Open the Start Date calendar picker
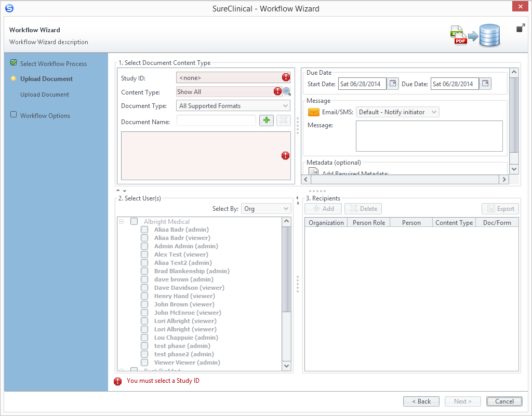Viewport: 532px width, 416px height. pyautogui.click(x=393, y=84)
